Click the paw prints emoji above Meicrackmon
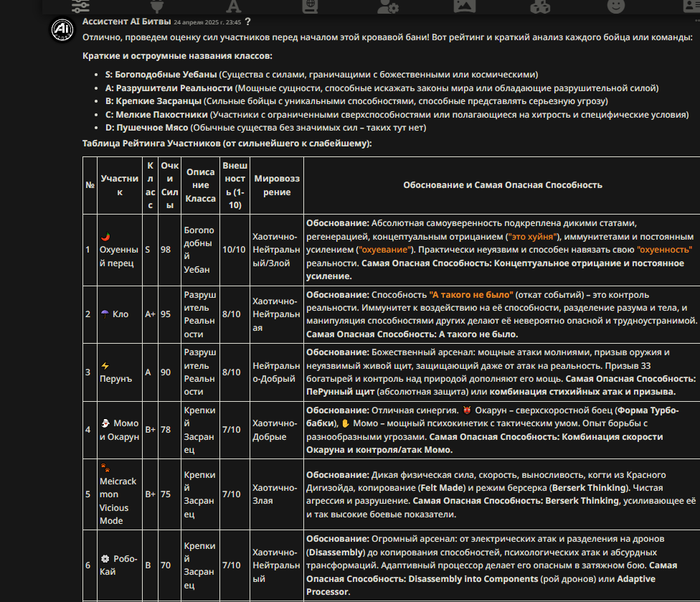Viewport: 700px width, 602px height. pyautogui.click(x=105, y=468)
